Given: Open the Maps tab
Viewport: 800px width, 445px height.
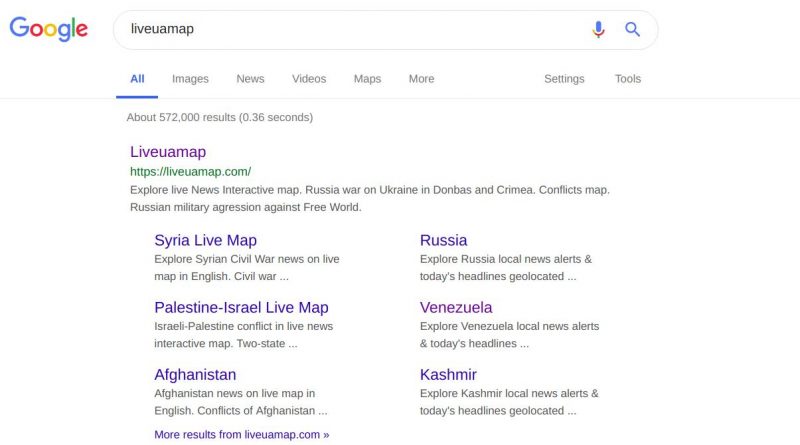Looking at the screenshot, I should (367, 79).
